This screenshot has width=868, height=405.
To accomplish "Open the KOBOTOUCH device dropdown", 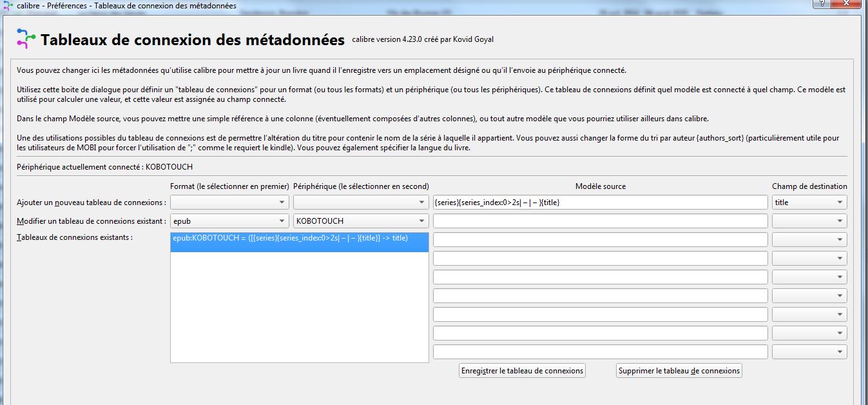I will pyautogui.click(x=361, y=221).
